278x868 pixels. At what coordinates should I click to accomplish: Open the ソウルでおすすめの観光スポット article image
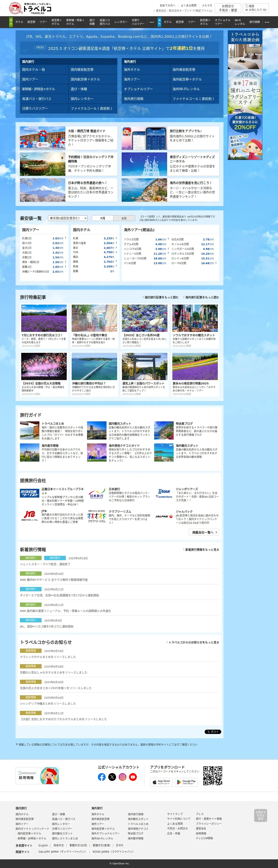195,318
